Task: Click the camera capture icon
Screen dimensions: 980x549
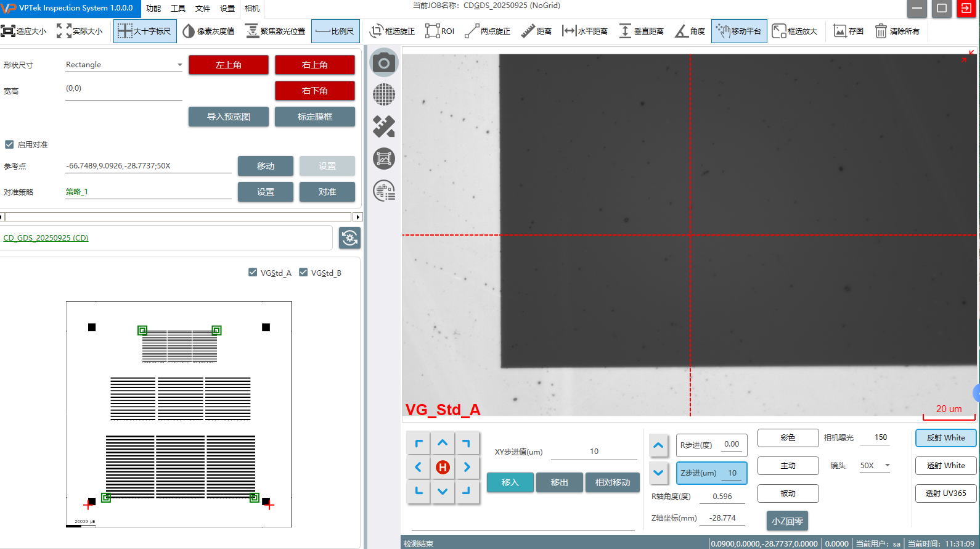Action: pos(384,63)
